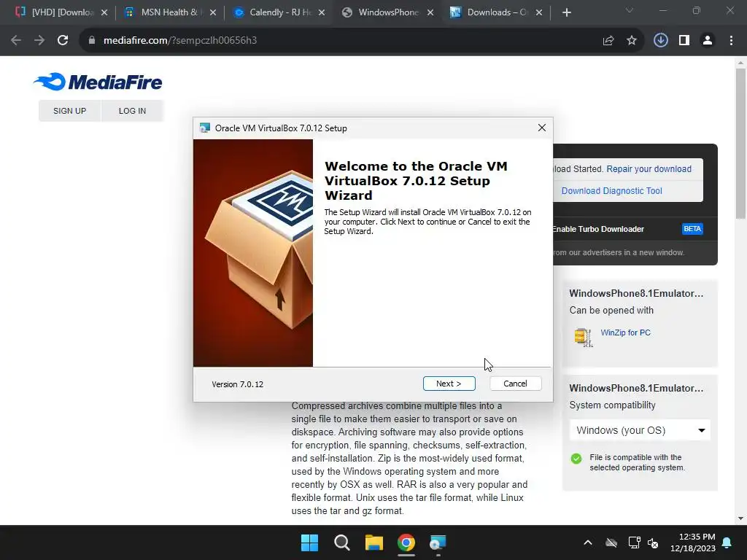The image size is (747, 560).
Task: Click the VirtualBox Setup title bar icon
Action: [205, 128]
